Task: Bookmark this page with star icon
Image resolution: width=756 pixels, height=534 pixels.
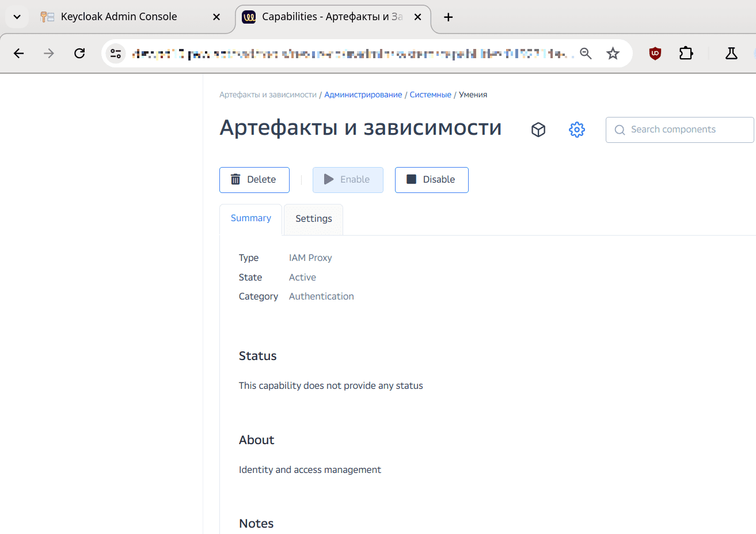Action: click(x=613, y=54)
